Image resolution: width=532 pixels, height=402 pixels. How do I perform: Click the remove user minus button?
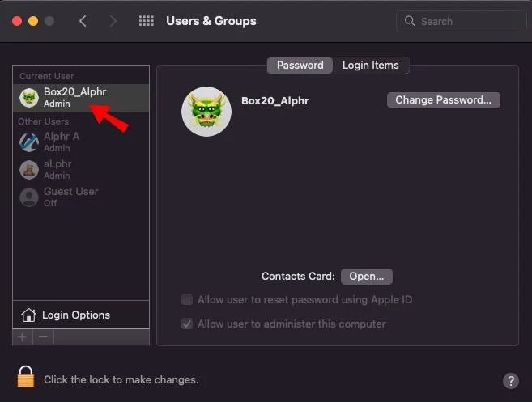pos(44,336)
